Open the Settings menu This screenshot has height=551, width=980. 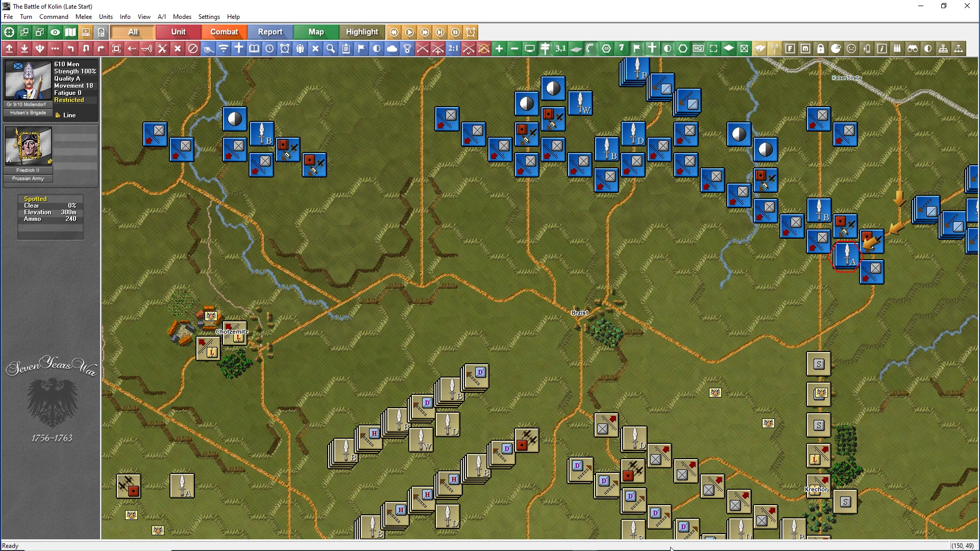click(x=209, y=17)
